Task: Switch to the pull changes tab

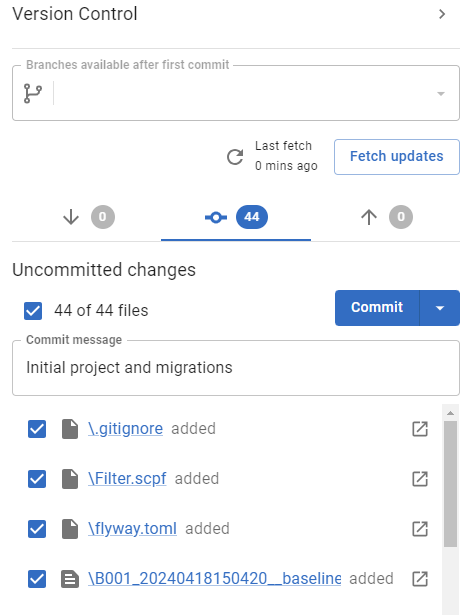Action: tap(87, 217)
